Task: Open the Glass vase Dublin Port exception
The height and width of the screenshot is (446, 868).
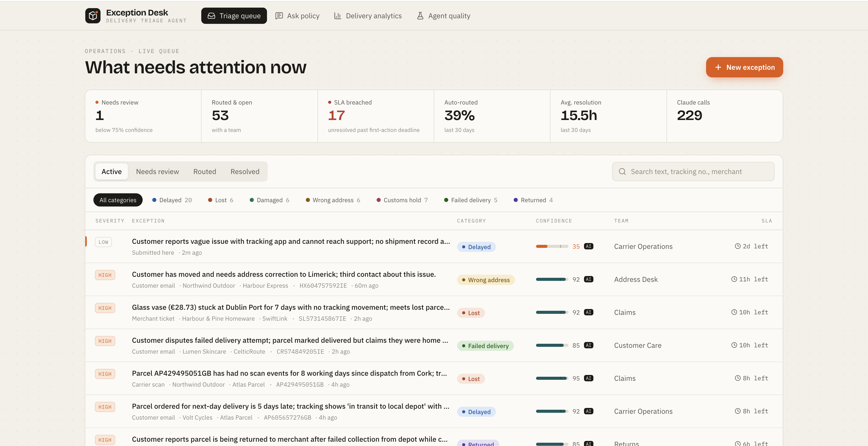Action: pyautogui.click(x=434, y=313)
